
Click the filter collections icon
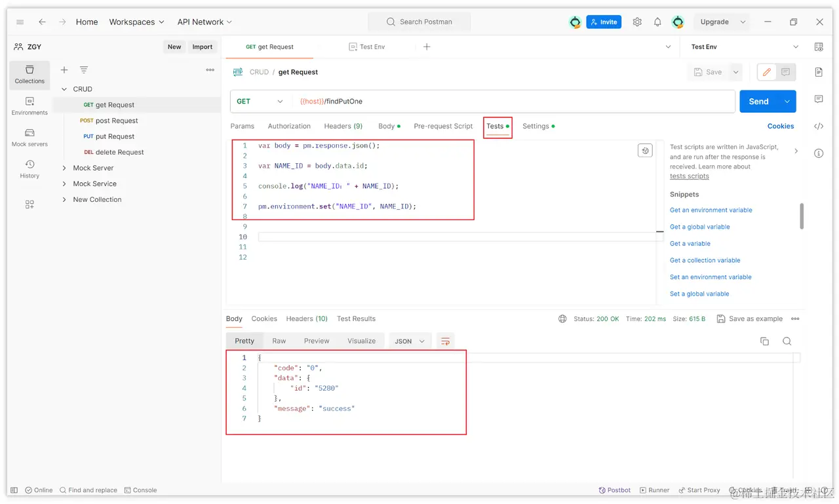84,69
